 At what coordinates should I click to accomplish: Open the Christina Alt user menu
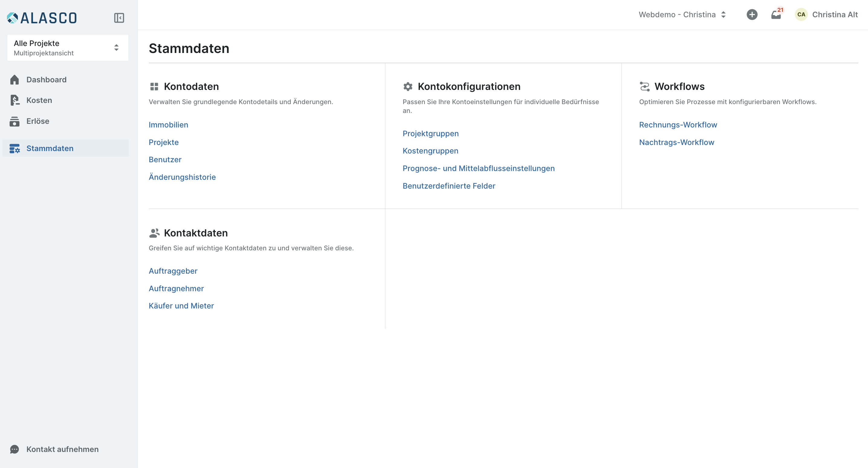[826, 15]
